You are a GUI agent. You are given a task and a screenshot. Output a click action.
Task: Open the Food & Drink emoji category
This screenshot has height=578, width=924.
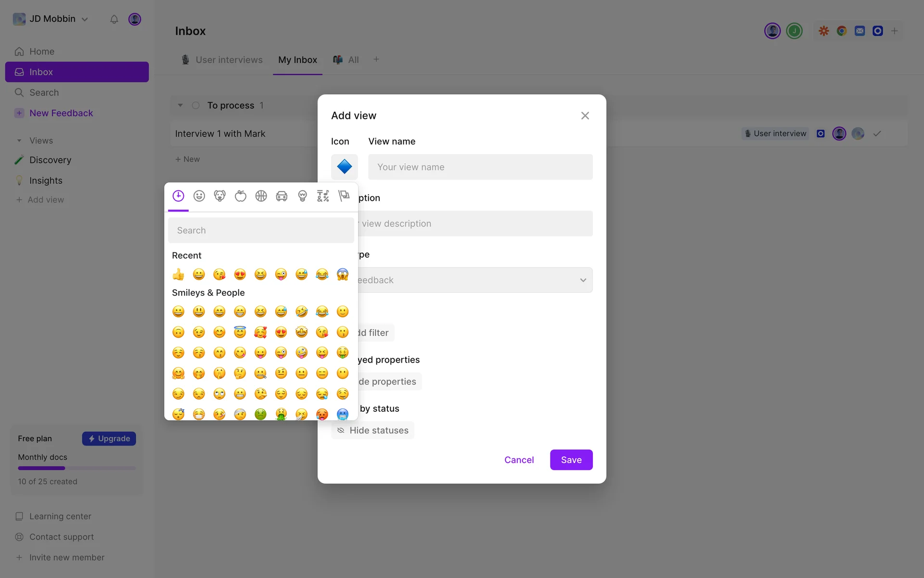point(240,196)
